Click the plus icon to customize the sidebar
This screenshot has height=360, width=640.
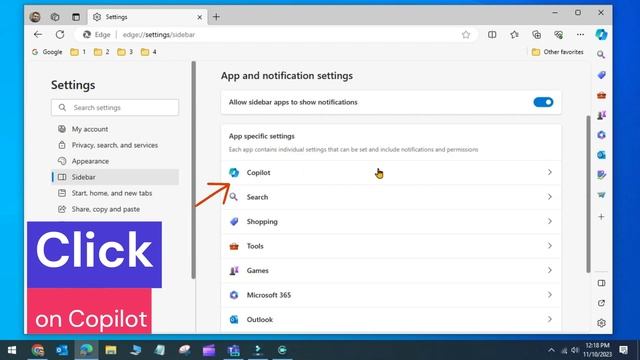(601, 217)
